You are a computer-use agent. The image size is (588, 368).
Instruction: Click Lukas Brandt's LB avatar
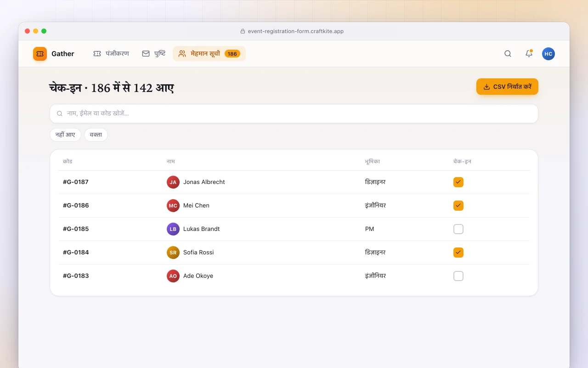[x=173, y=229]
